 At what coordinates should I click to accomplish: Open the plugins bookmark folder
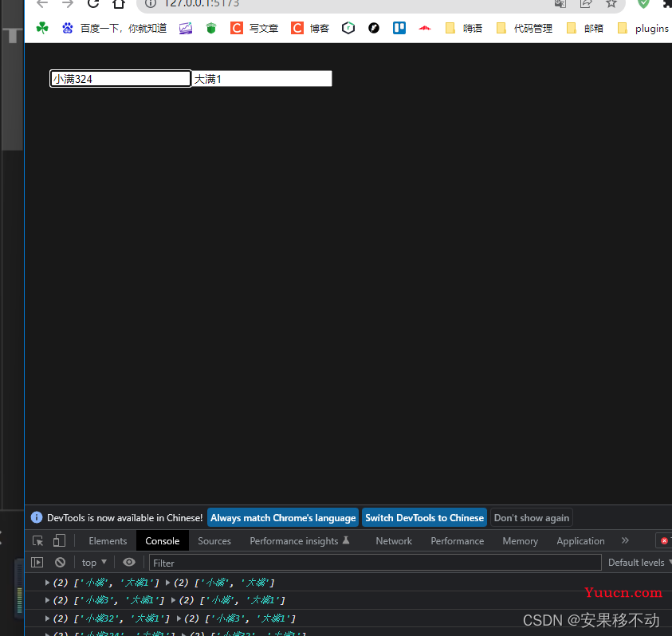coord(643,28)
